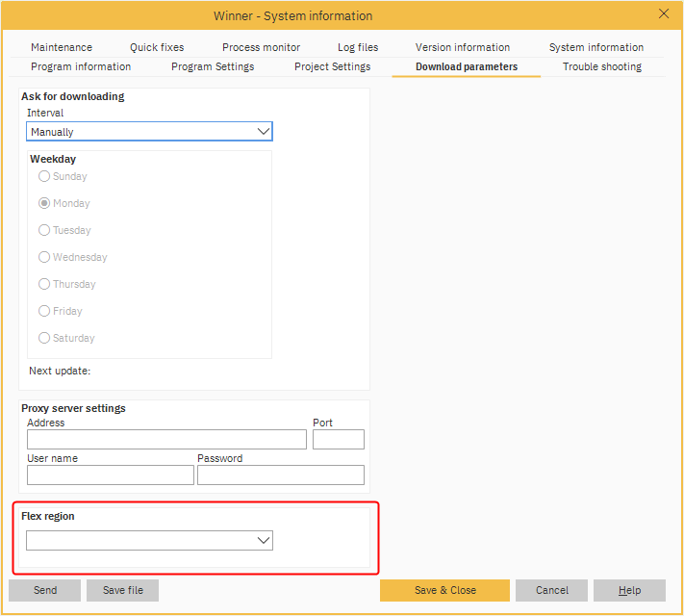This screenshot has width=684, height=616.
Task: Select the Saturday radio button
Action: point(44,338)
